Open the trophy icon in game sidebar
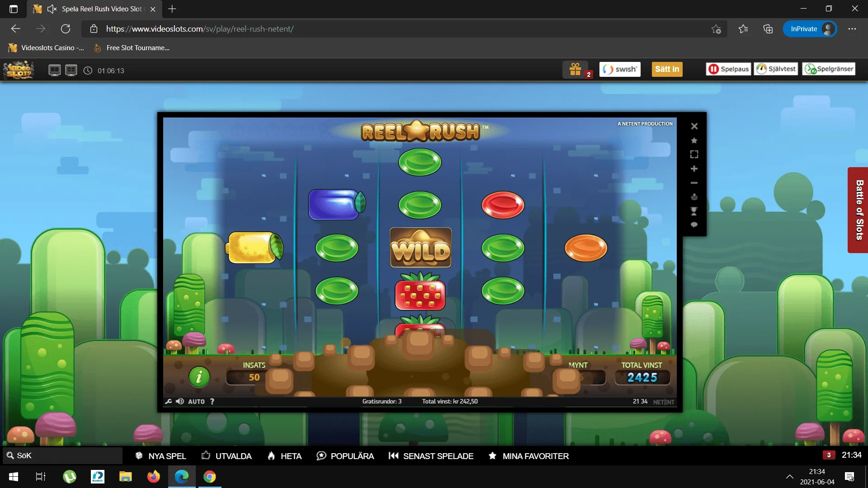868x488 pixels. point(694,211)
